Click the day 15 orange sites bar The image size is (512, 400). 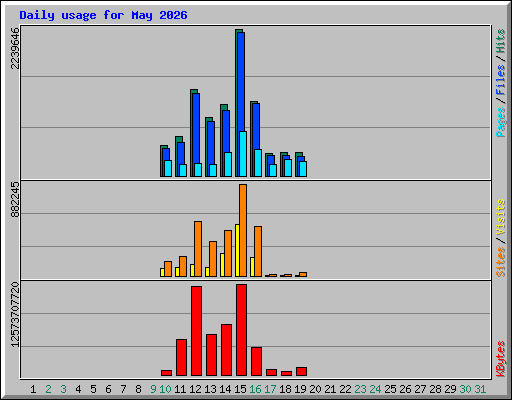pyautogui.click(x=243, y=230)
